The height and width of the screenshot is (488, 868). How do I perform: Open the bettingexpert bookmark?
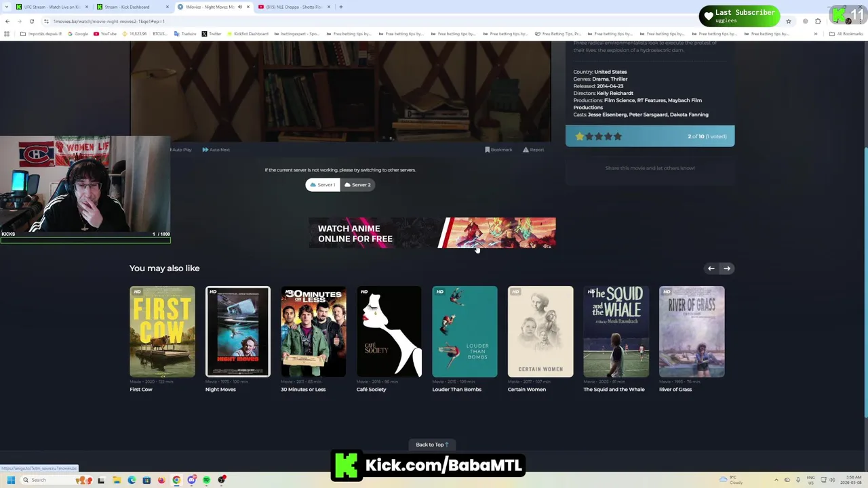296,34
